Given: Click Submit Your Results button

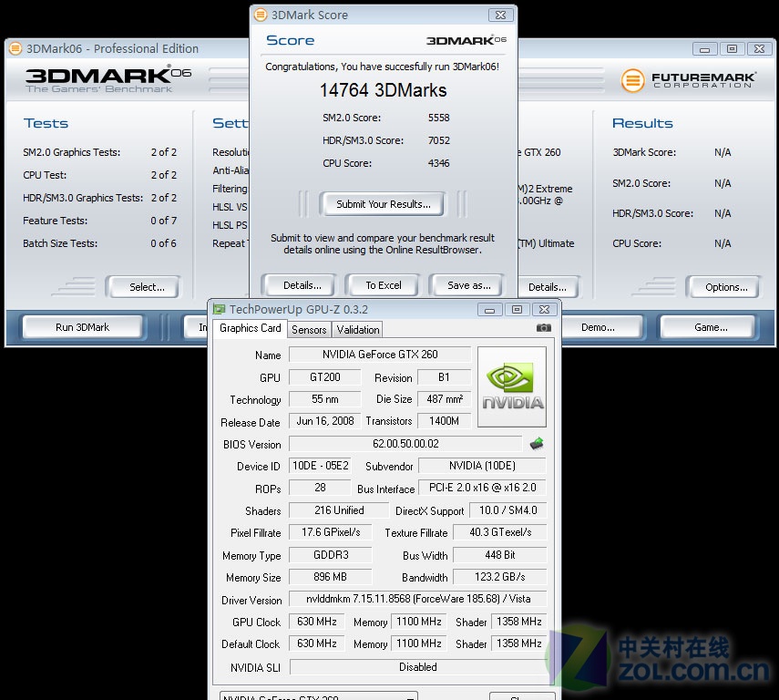Looking at the screenshot, I should pos(382,204).
